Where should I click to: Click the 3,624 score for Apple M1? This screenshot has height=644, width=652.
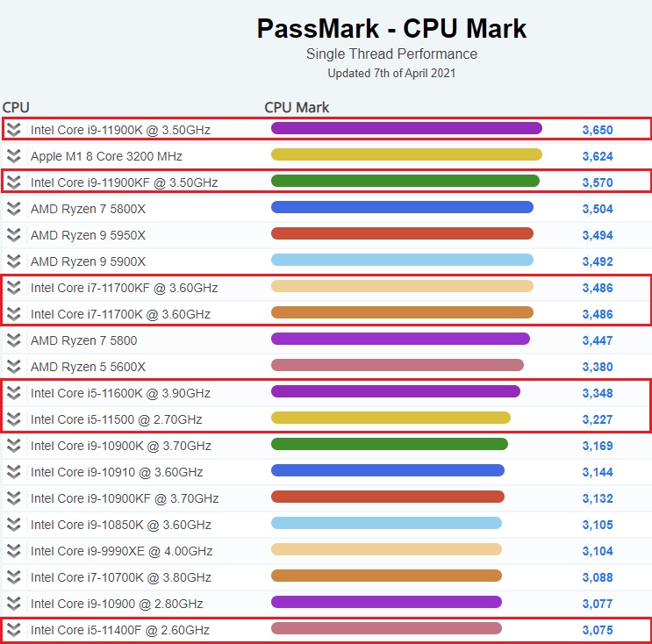[598, 156]
